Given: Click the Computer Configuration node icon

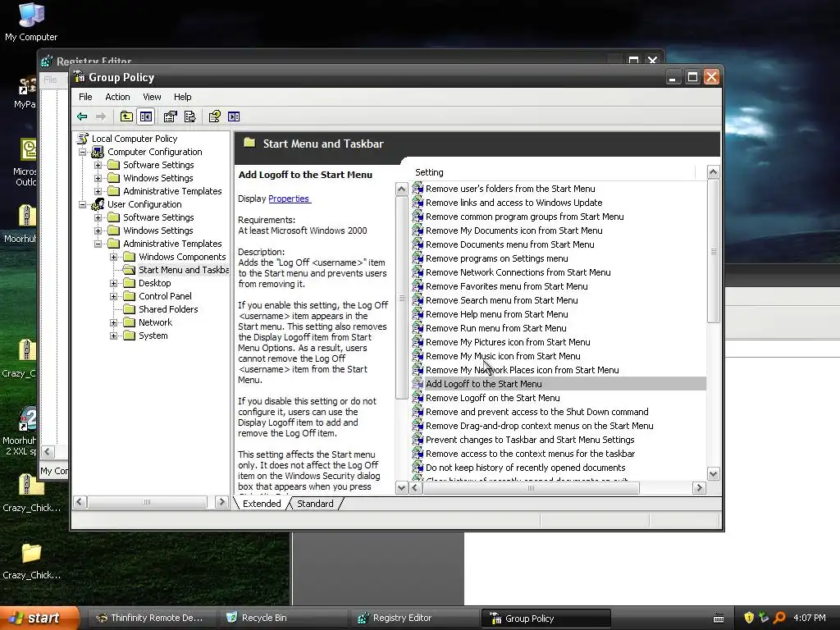Looking at the screenshot, I should point(98,152).
